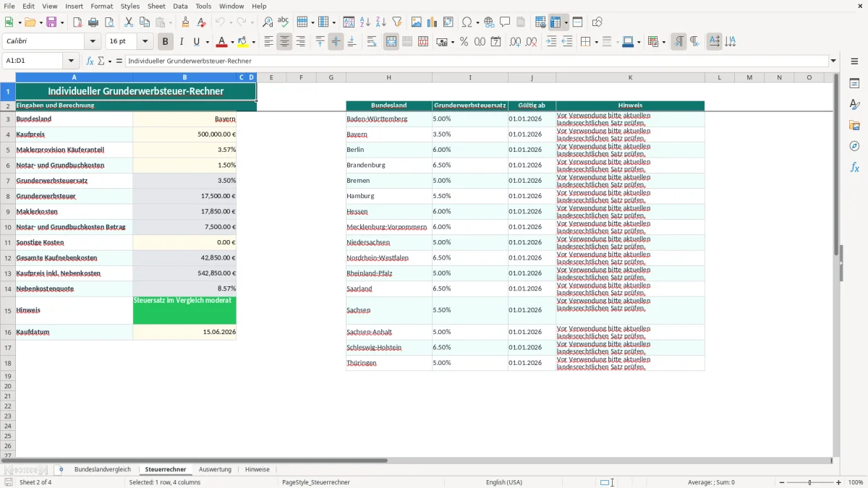Toggle Wrap Text
The image size is (868, 488).
(x=372, y=42)
